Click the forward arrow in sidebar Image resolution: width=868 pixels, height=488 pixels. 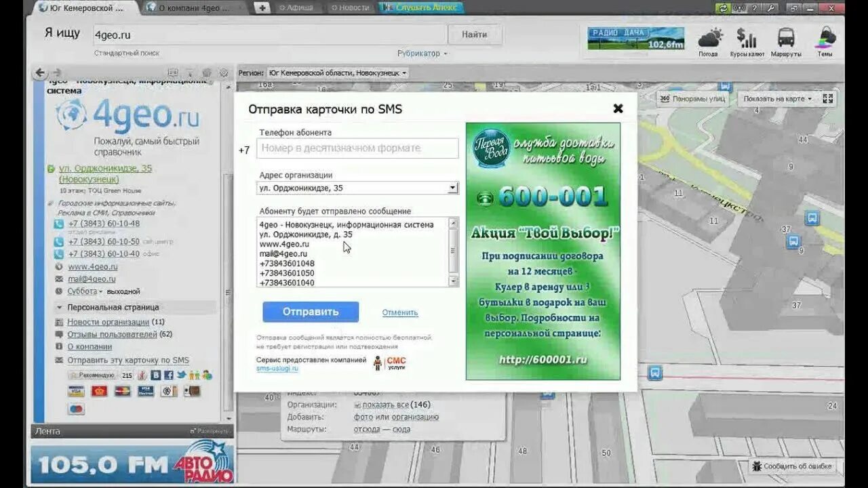pyautogui.click(x=57, y=73)
